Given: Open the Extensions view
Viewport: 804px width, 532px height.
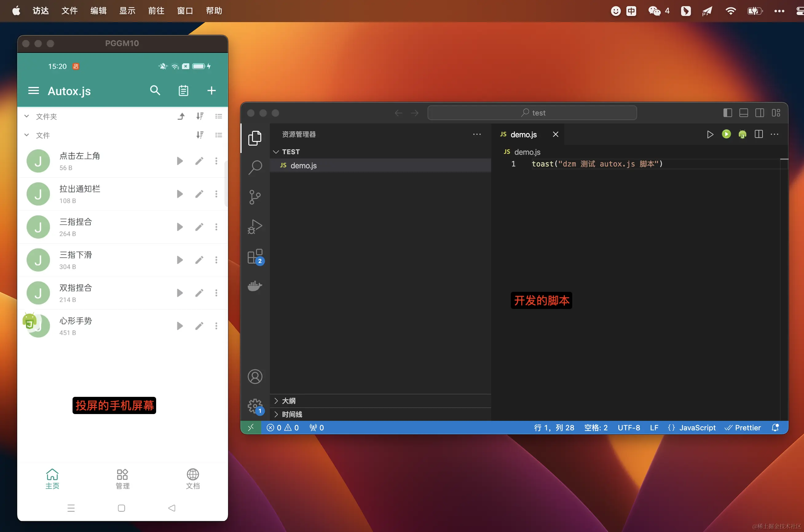Looking at the screenshot, I should [255, 257].
